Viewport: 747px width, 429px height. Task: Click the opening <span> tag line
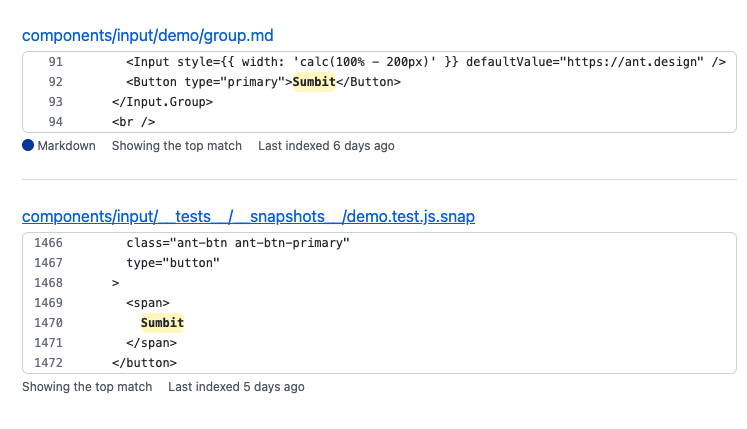click(x=148, y=303)
